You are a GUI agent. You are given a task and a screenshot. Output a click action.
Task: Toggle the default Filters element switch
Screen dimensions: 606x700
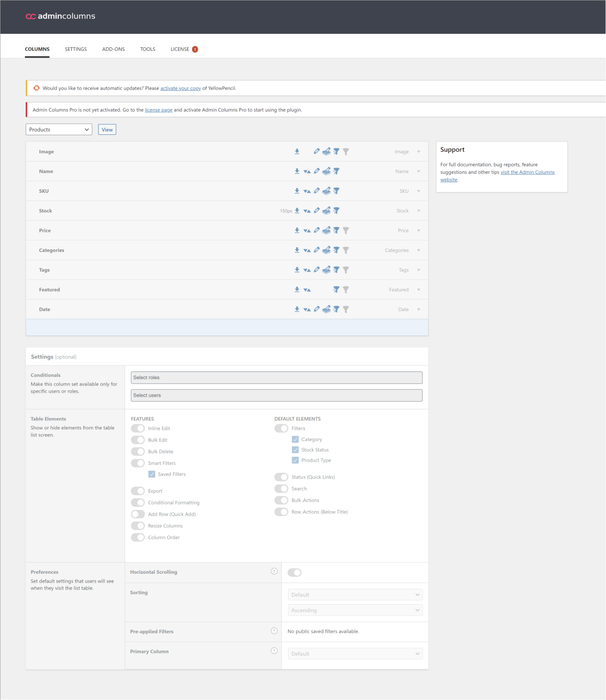(282, 429)
